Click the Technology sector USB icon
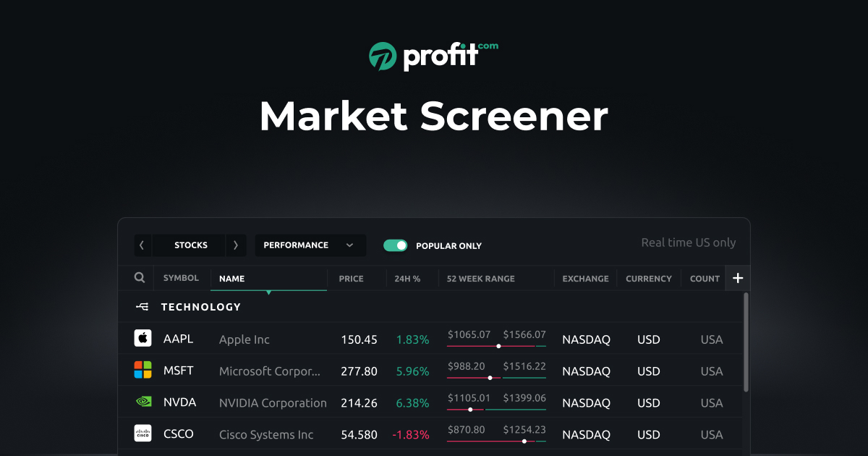The height and width of the screenshot is (456, 868). 142,307
